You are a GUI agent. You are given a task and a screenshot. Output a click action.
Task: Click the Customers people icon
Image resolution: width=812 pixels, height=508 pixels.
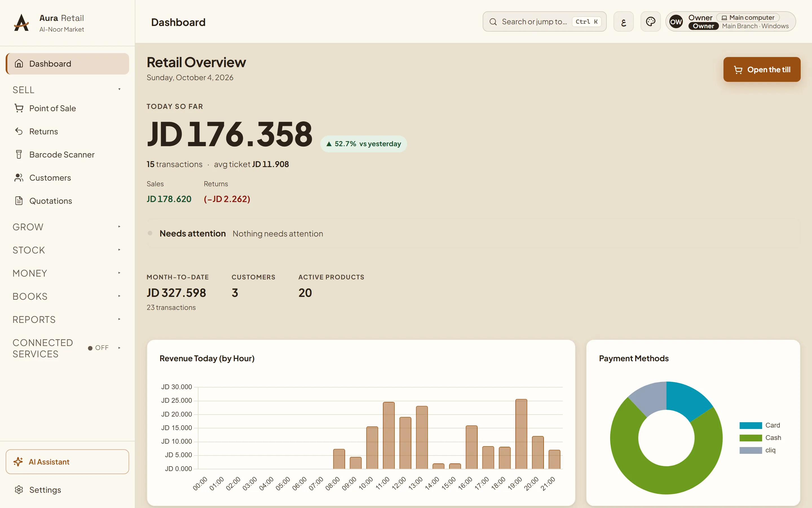(x=19, y=178)
